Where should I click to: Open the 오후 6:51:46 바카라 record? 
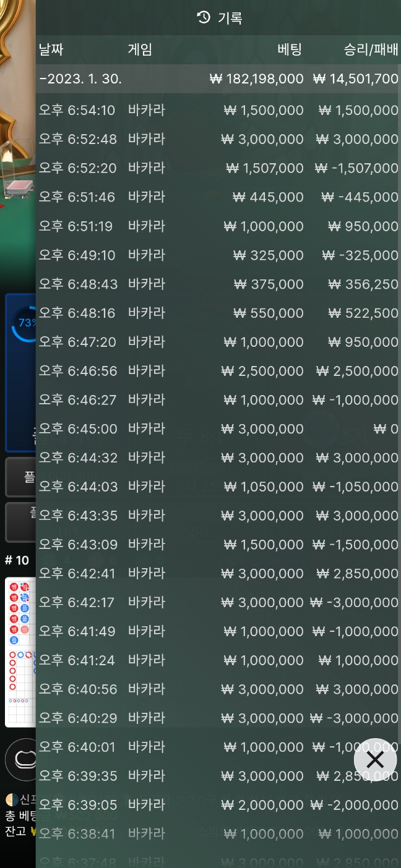(x=218, y=197)
